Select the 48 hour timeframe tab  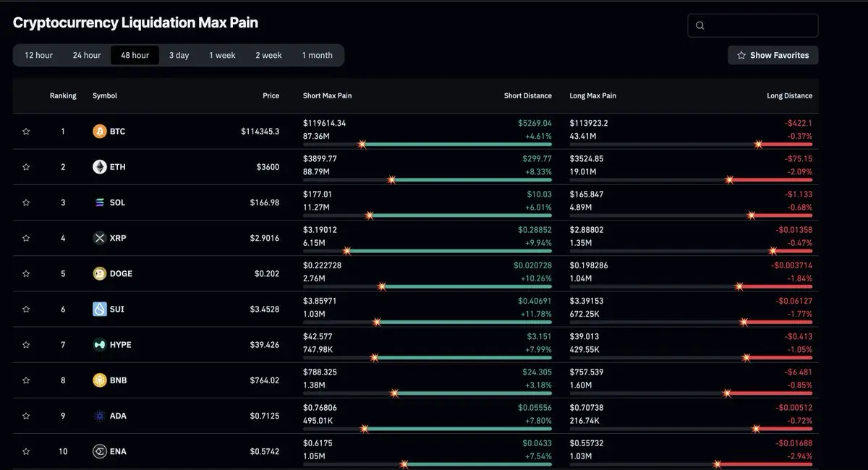pyautogui.click(x=135, y=55)
